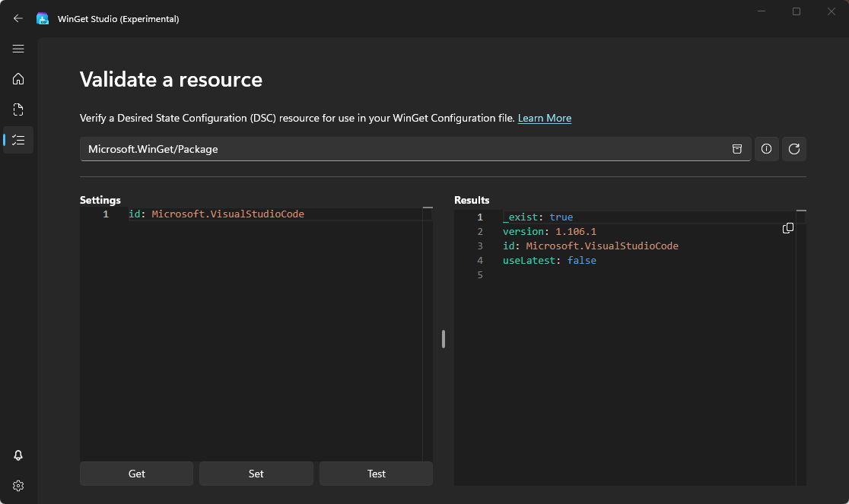
Task: Follow the Learn More link
Action: click(544, 118)
